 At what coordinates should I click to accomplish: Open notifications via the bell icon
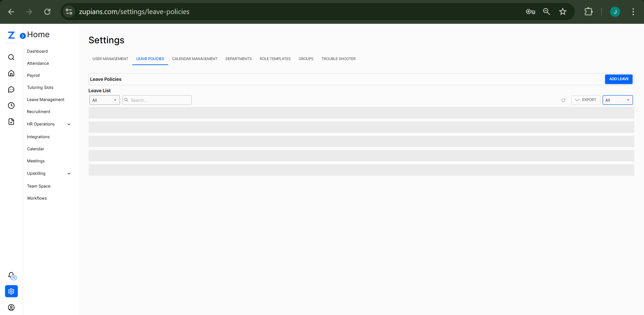point(11,275)
